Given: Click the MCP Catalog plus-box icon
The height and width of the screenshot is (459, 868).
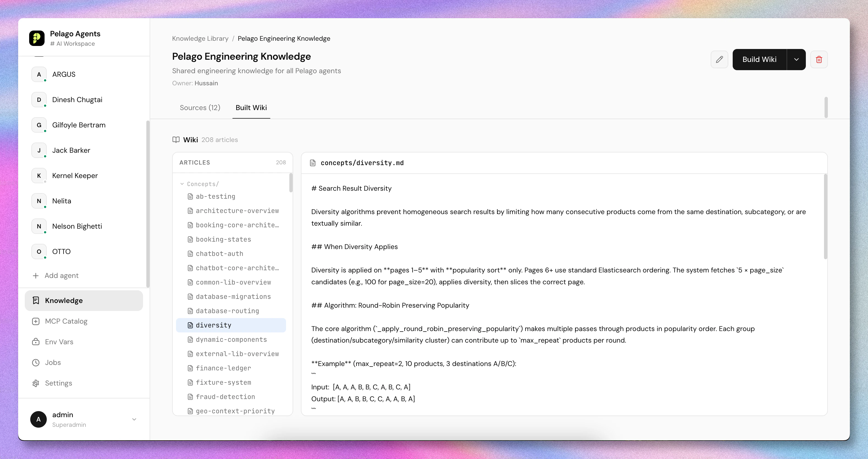Looking at the screenshot, I should 36,321.
